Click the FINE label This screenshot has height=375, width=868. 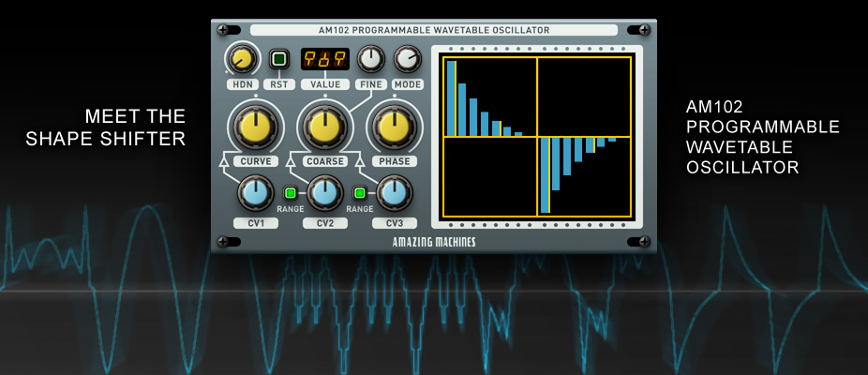click(371, 84)
